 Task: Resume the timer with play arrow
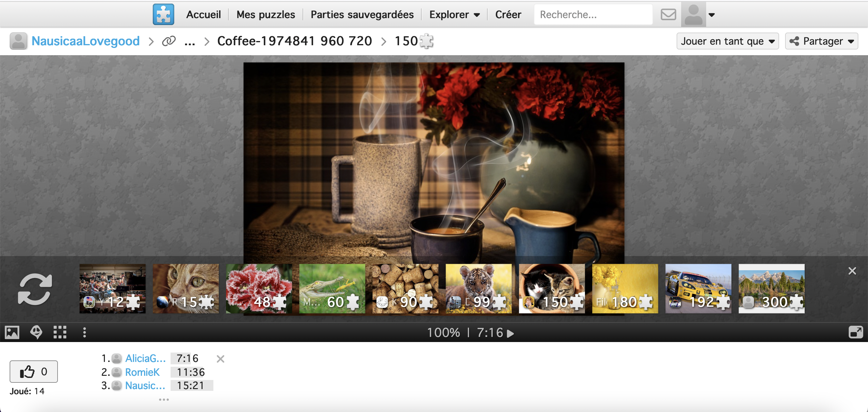point(511,334)
